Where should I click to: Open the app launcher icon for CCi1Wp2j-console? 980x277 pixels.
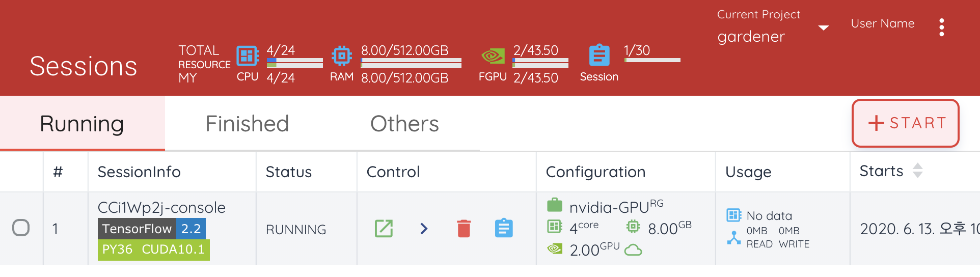coord(384,229)
